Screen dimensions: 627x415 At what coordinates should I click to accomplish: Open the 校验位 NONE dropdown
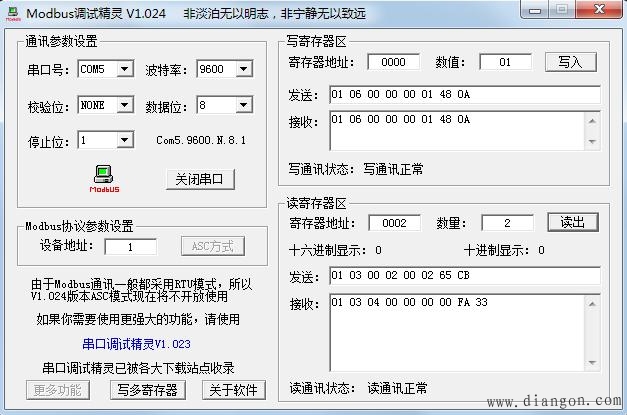(125, 105)
